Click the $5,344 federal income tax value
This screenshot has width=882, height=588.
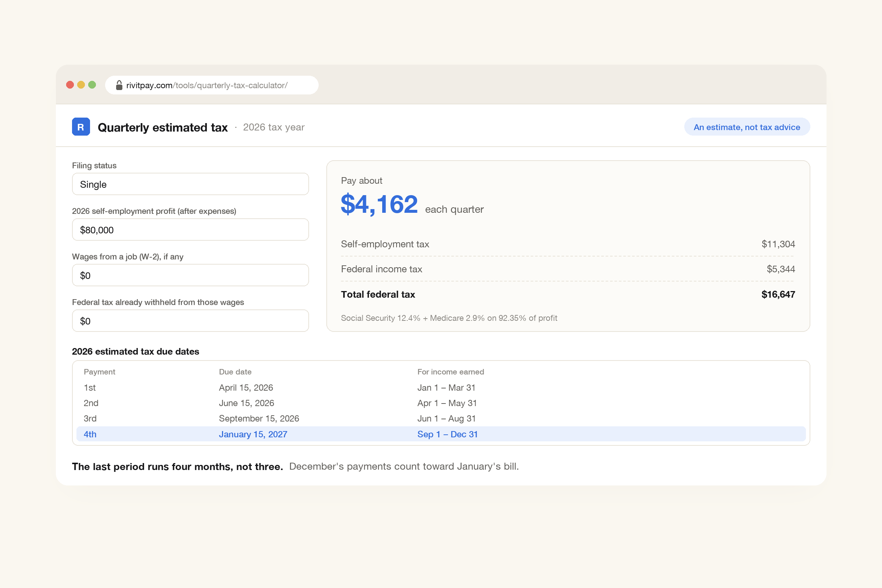781,269
